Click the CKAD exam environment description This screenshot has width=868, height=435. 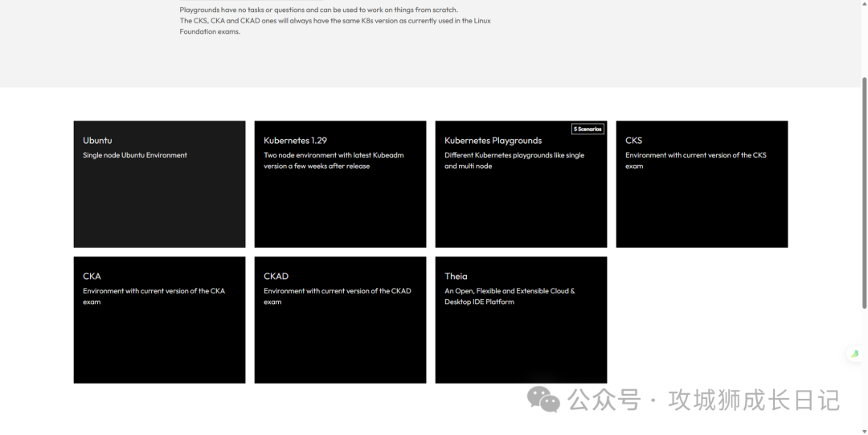tap(337, 297)
